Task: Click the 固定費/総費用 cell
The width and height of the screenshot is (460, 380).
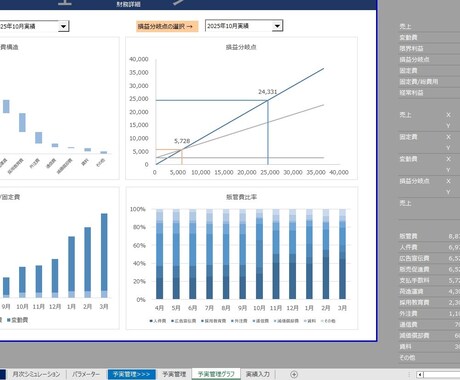Action: tap(419, 82)
